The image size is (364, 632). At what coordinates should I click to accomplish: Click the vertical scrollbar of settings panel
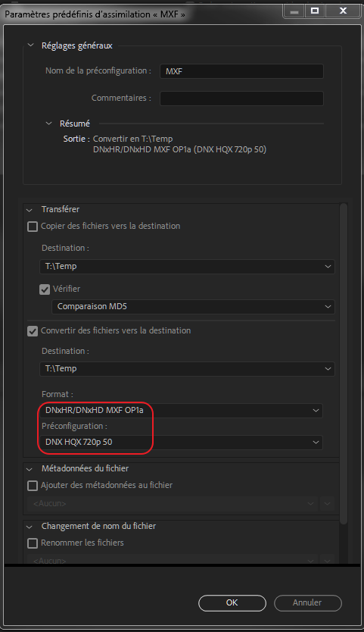[x=344, y=363]
